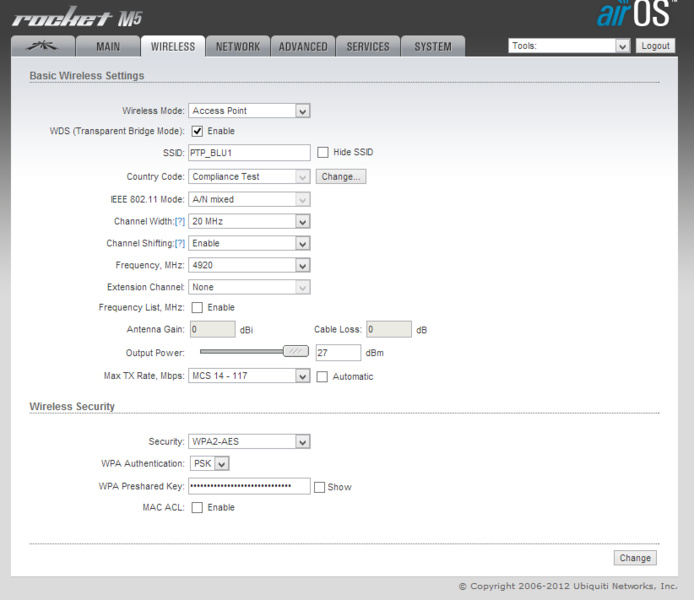Go to the SYSTEM tab
694x600 pixels.
(433, 46)
